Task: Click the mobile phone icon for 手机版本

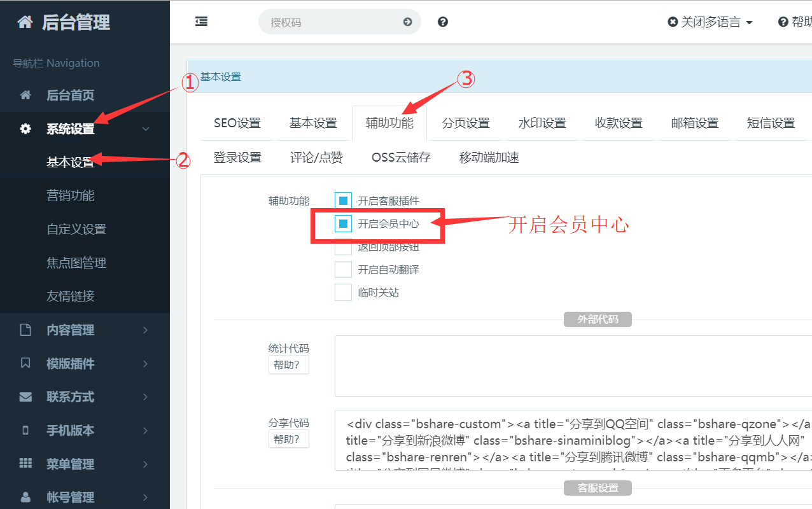Action: tap(25, 431)
